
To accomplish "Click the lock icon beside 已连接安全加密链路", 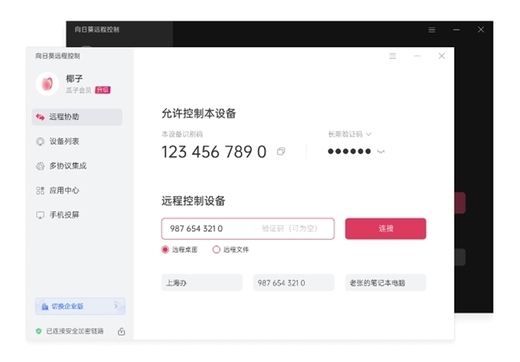I will click(x=121, y=331).
